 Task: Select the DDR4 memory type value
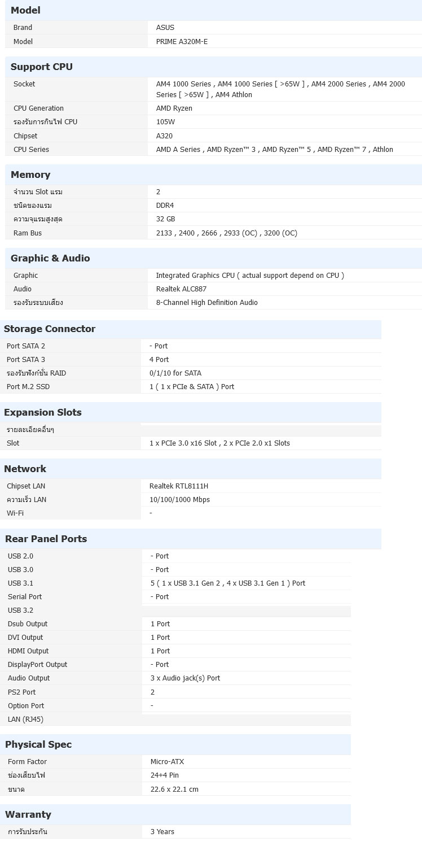[x=165, y=206]
